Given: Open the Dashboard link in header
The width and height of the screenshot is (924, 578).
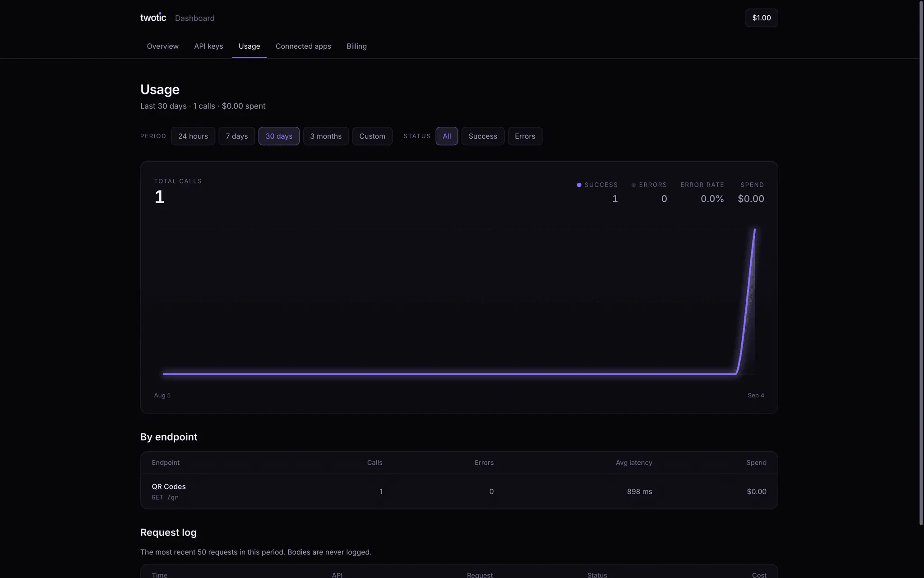Looking at the screenshot, I should coord(194,18).
